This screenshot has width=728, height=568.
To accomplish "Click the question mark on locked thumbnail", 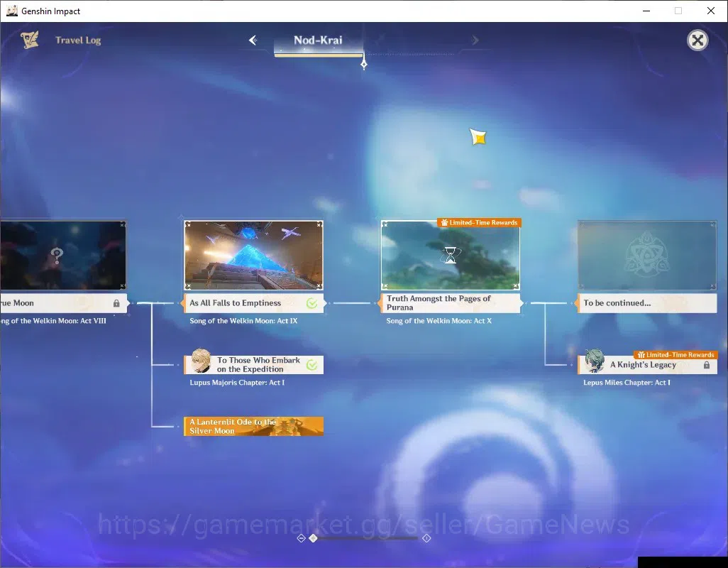I will pos(57,255).
